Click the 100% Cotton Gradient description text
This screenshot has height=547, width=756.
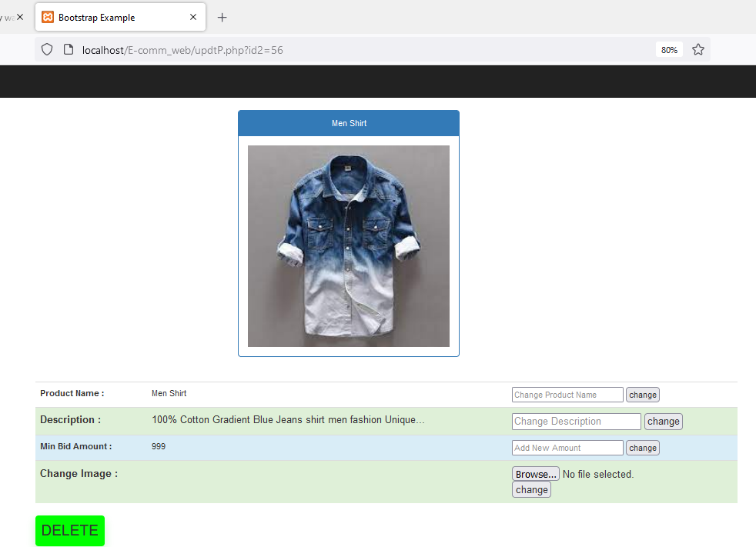pyautogui.click(x=288, y=420)
